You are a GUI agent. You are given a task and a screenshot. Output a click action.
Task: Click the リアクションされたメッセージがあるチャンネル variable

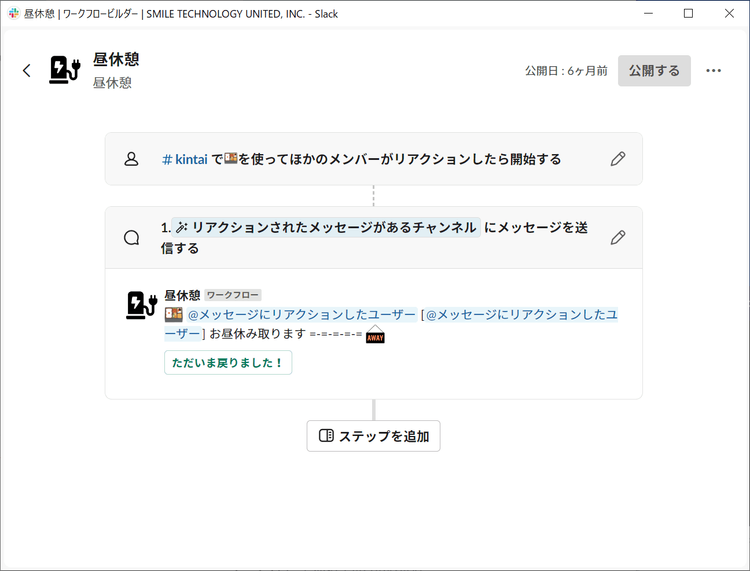click(326, 228)
